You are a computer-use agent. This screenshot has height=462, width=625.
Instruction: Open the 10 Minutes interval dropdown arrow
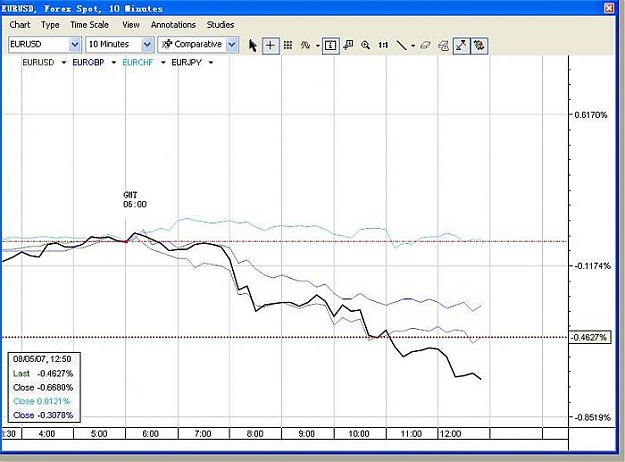tap(147, 44)
